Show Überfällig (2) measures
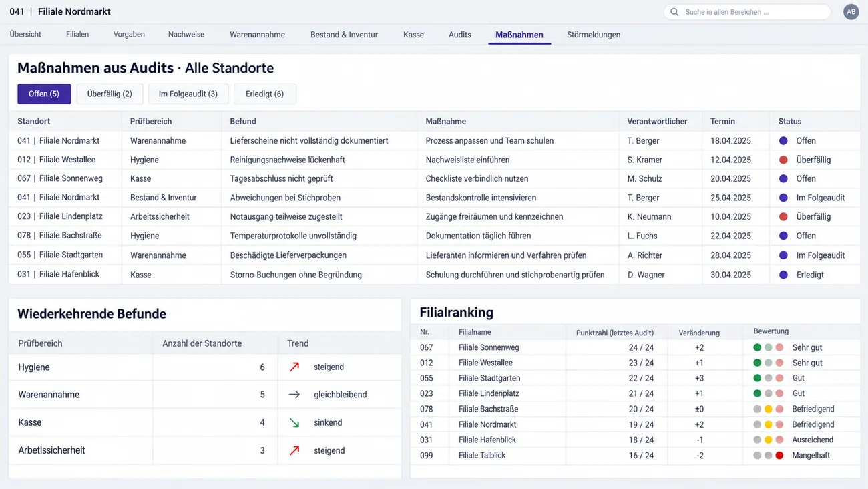Viewport: 868px width, 489px height. tap(110, 94)
